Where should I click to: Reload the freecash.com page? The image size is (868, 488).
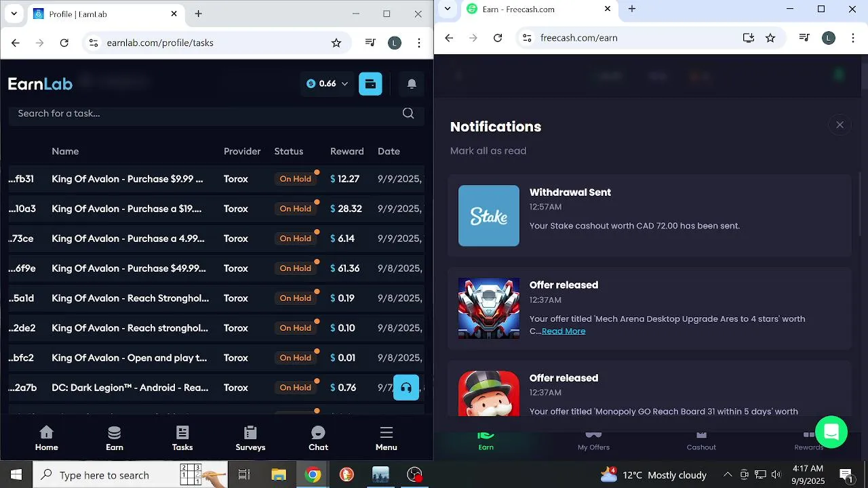(498, 38)
